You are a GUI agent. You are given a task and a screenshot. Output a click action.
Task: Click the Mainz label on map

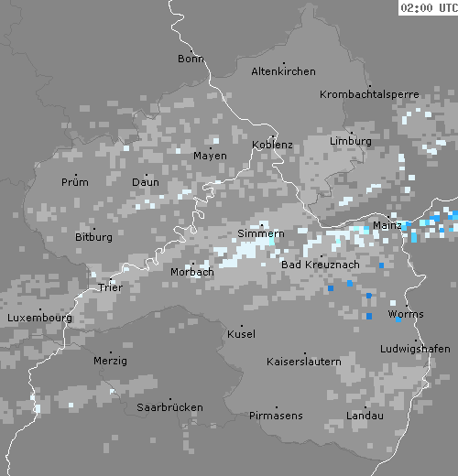pos(387,225)
